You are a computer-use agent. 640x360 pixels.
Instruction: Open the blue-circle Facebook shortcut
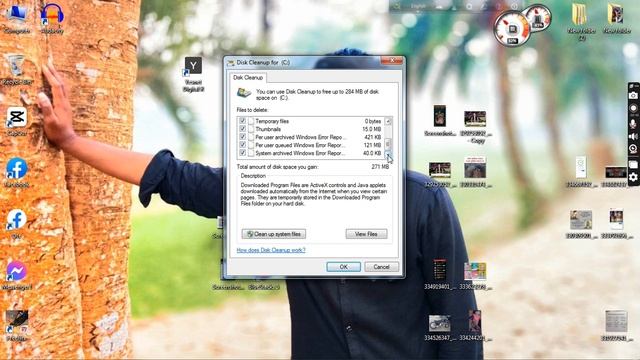click(x=17, y=173)
